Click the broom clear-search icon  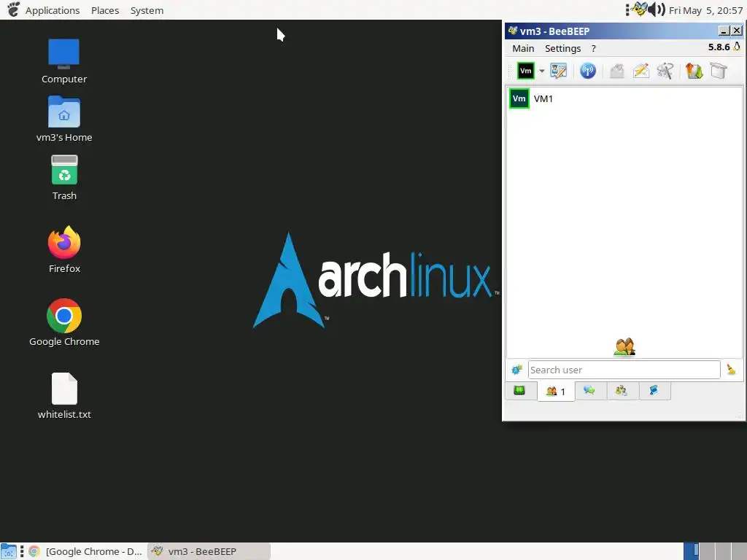click(731, 370)
